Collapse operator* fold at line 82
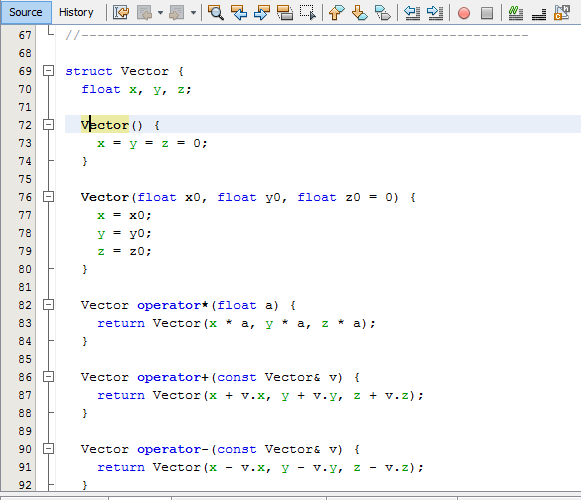Screen dimensions: 581x500 pos(49,305)
